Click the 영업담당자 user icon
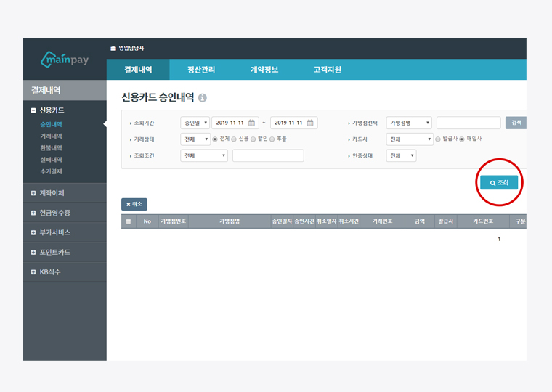The height and width of the screenshot is (392, 552). (113, 48)
